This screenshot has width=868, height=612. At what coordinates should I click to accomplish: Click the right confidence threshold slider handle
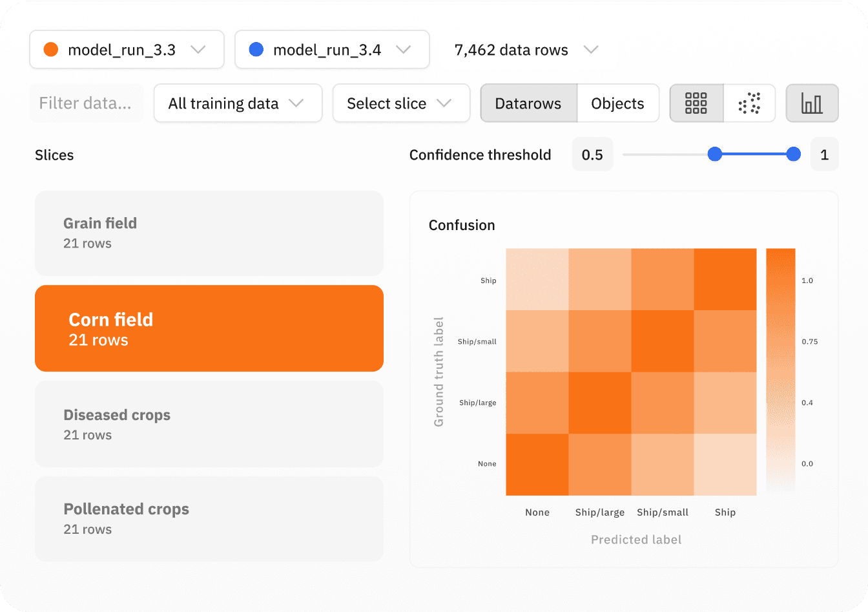[x=794, y=154]
